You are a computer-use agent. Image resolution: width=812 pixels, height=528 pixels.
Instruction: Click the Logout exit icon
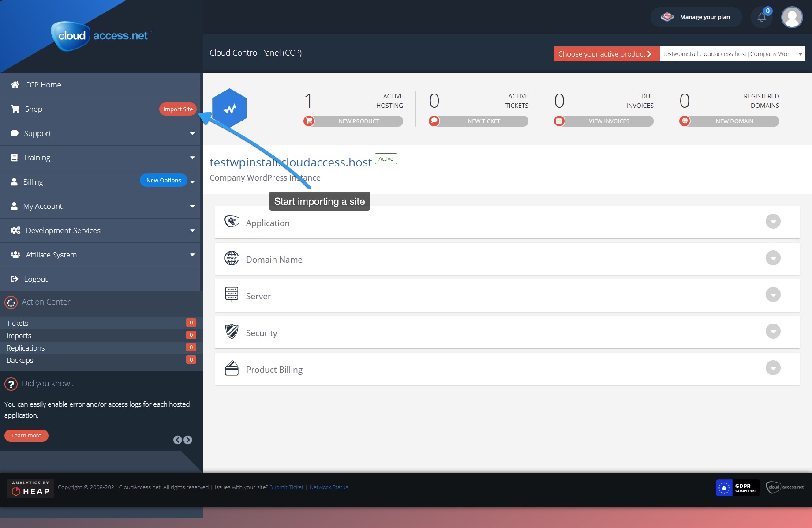tap(15, 279)
